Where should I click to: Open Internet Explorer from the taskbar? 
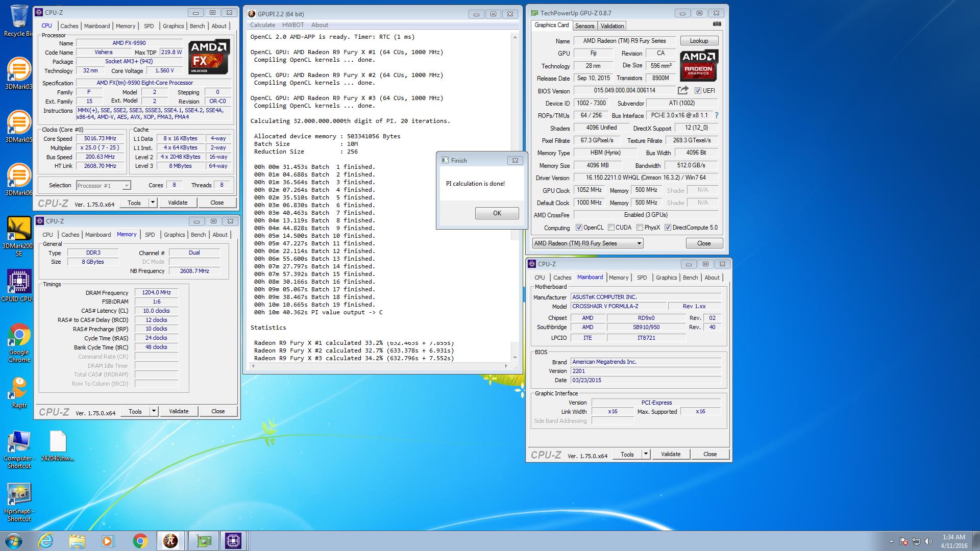tap(46, 541)
